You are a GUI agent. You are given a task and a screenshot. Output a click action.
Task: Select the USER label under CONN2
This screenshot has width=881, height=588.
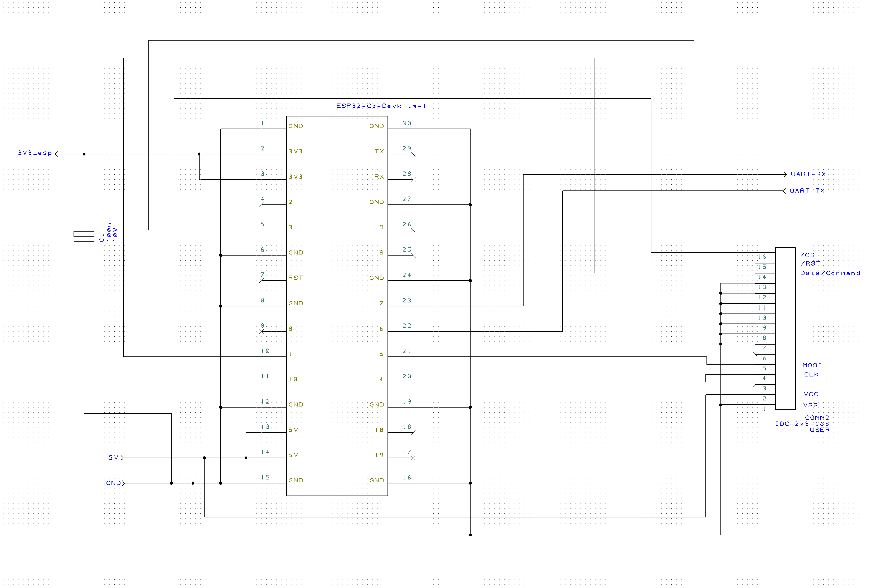point(820,430)
